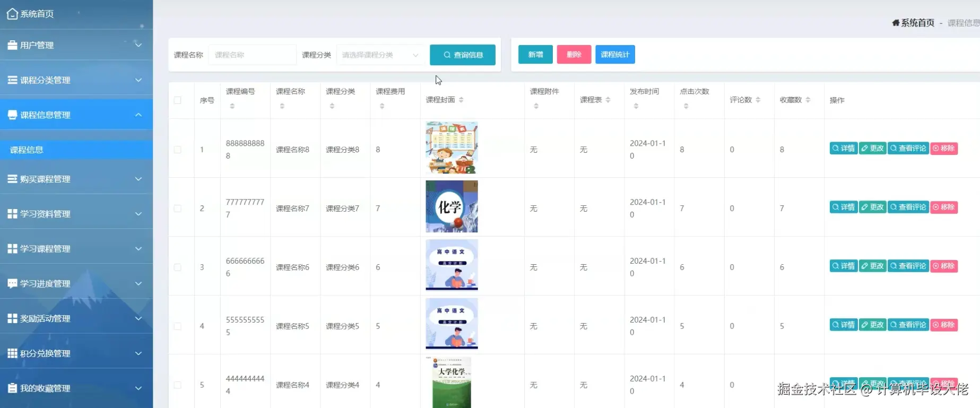
Task: Expand 购买课程管理 with its chevron
Action: [x=138, y=179]
